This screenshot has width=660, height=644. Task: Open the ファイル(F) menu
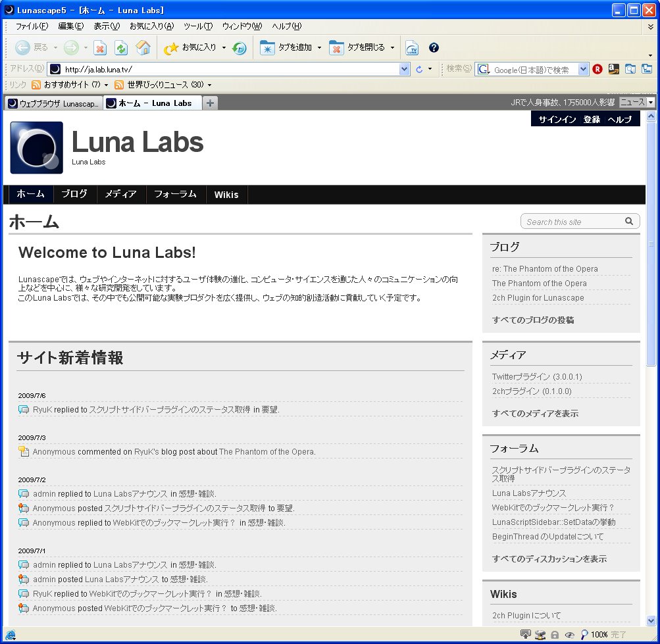pyautogui.click(x=32, y=26)
